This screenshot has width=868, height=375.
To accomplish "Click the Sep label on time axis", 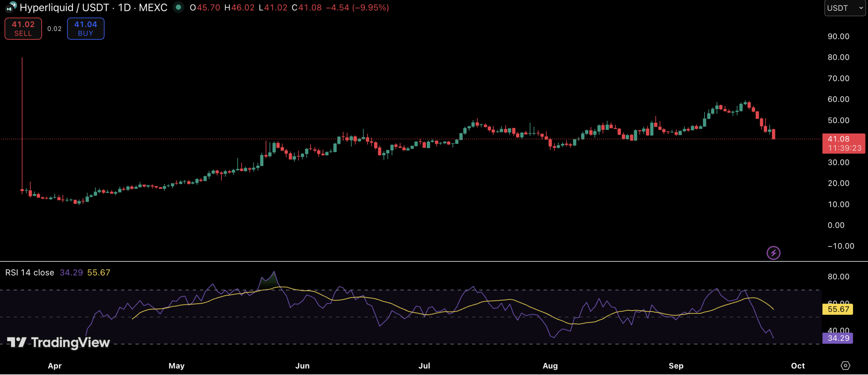I will (676, 366).
